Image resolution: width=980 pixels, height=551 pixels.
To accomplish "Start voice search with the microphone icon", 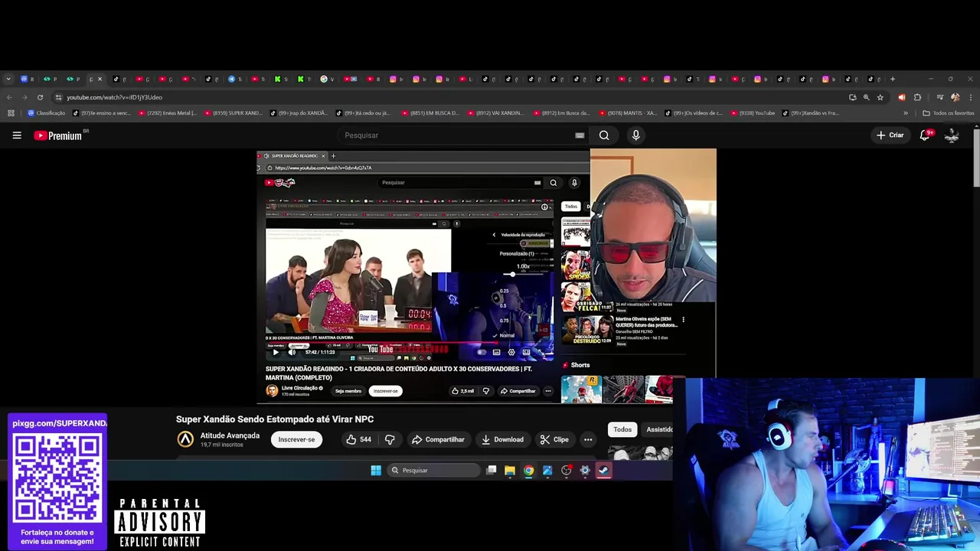I will tap(635, 135).
